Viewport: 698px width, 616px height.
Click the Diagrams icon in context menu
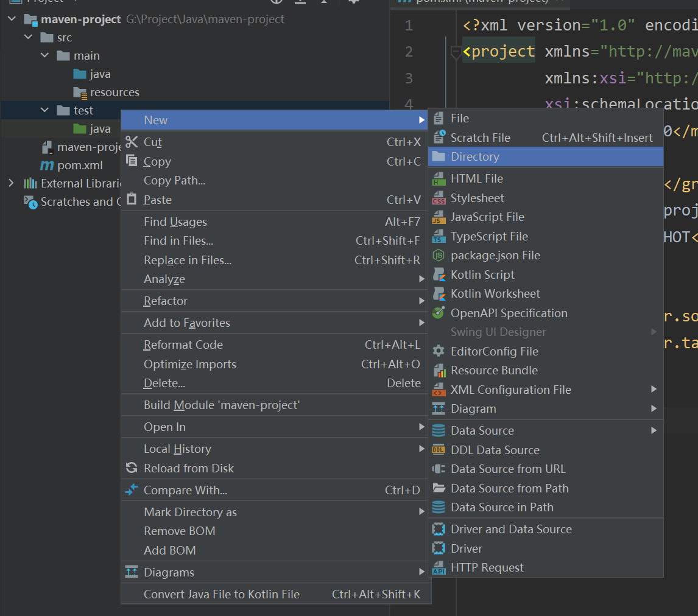132,572
